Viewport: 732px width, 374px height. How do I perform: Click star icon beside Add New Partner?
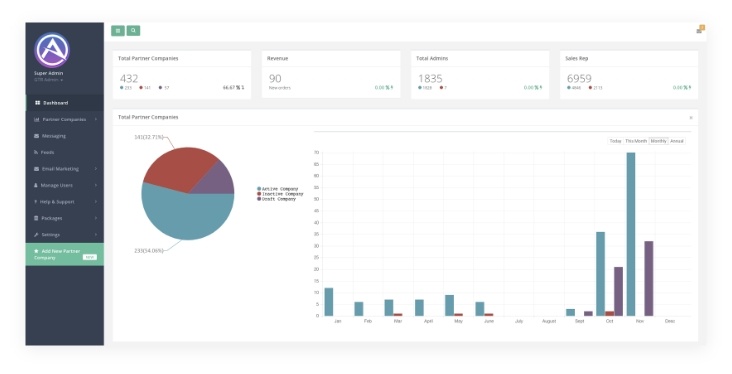[x=36, y=251]
